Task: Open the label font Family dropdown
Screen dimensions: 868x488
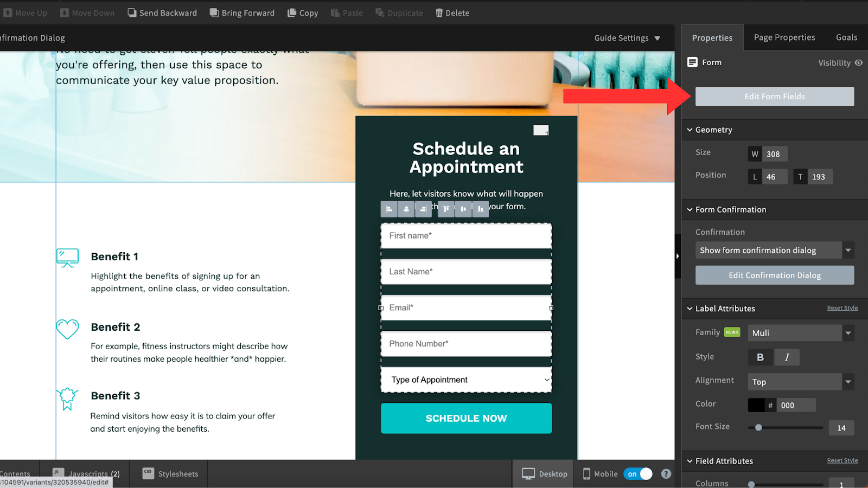Action: [800, 333]
